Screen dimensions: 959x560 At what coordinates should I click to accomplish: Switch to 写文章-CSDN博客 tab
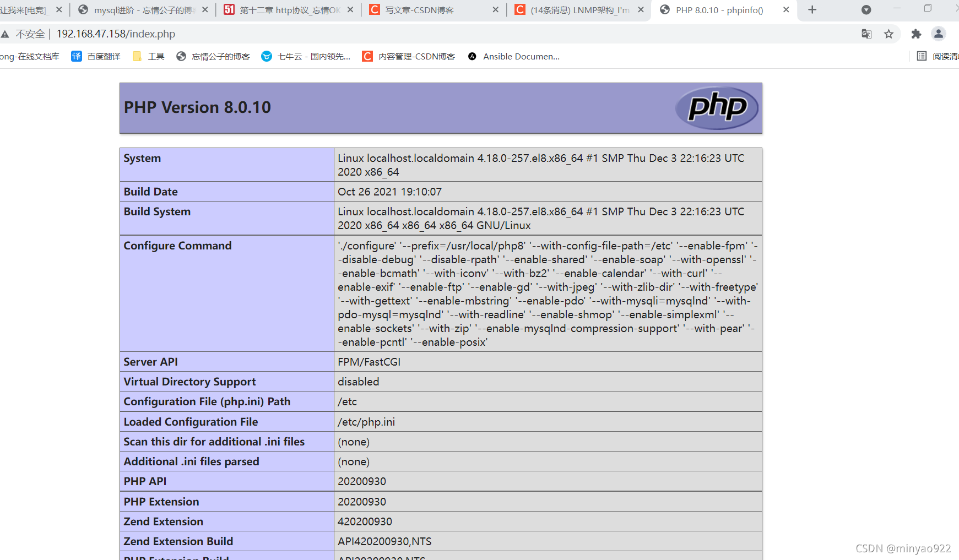pos(433,10)
